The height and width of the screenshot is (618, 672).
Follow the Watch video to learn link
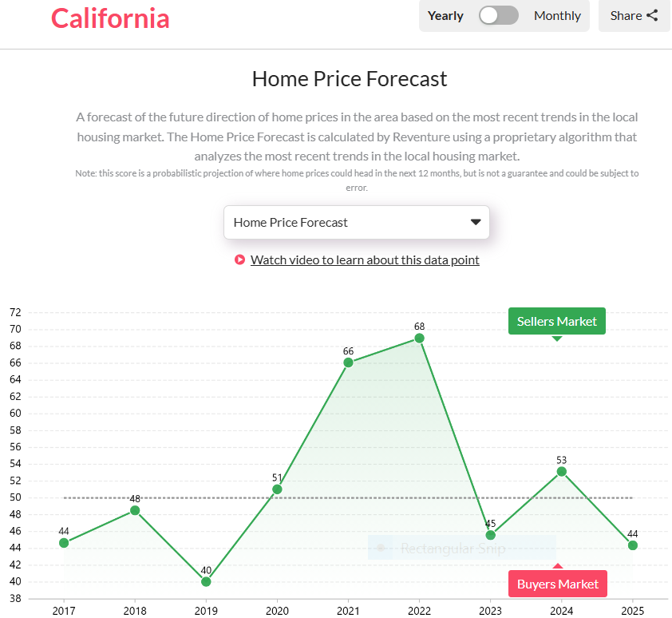point(365,259)
